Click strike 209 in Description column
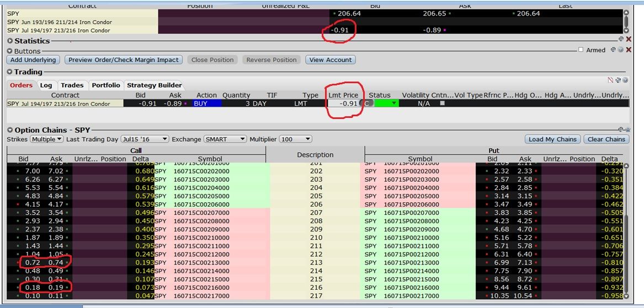Viewport: 644px width, 308px height. coord(316,229)
